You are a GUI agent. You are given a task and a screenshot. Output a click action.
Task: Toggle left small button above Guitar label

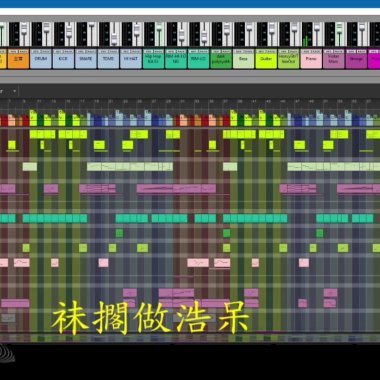pyautogui.click(x=260, y=51)
